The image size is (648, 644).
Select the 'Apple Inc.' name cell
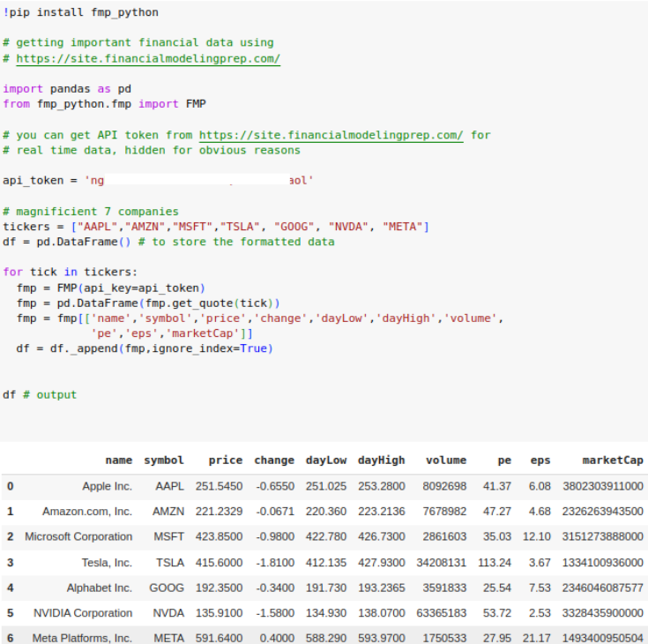pyautogui.click(x=107, y=486)
